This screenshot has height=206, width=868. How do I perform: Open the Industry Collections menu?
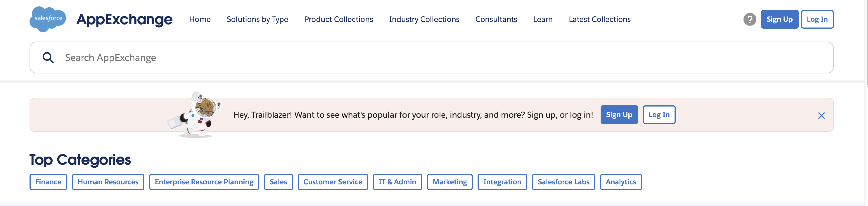[x=424, y=19]
